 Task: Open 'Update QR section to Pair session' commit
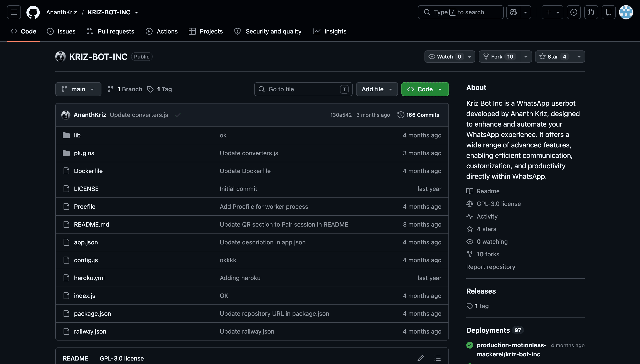pyautogui.click(x=284, y=224)
